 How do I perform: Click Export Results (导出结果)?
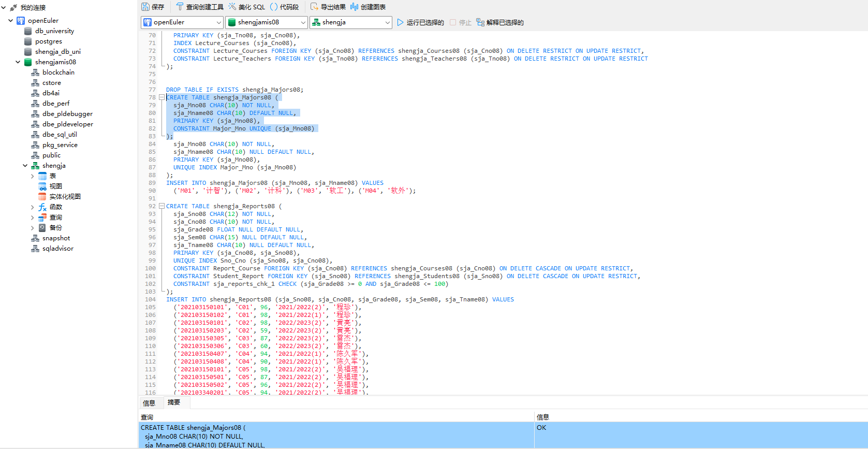click(328, 7)
